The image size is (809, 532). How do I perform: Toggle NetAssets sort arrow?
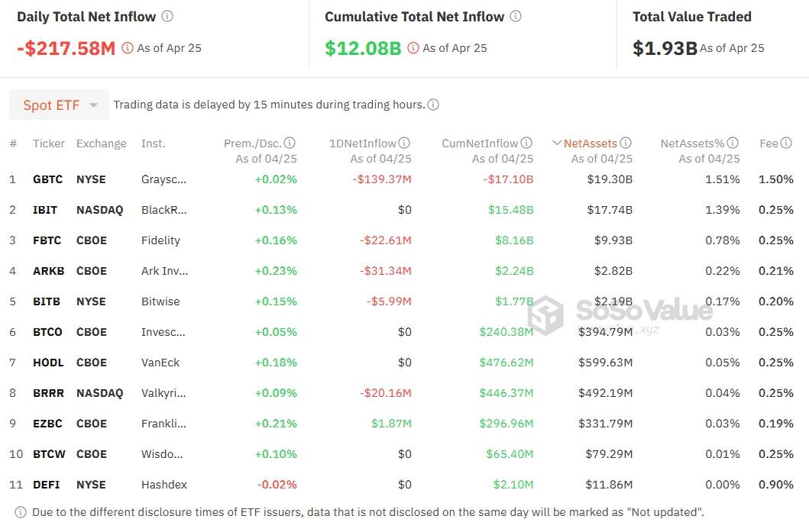pos(557,143)
